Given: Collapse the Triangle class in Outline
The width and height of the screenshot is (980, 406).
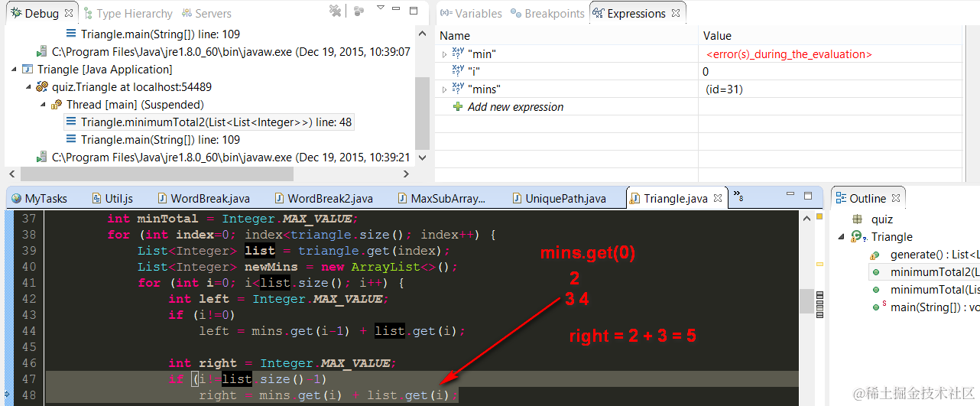Looking at the screenshot, I should [842, 237].
